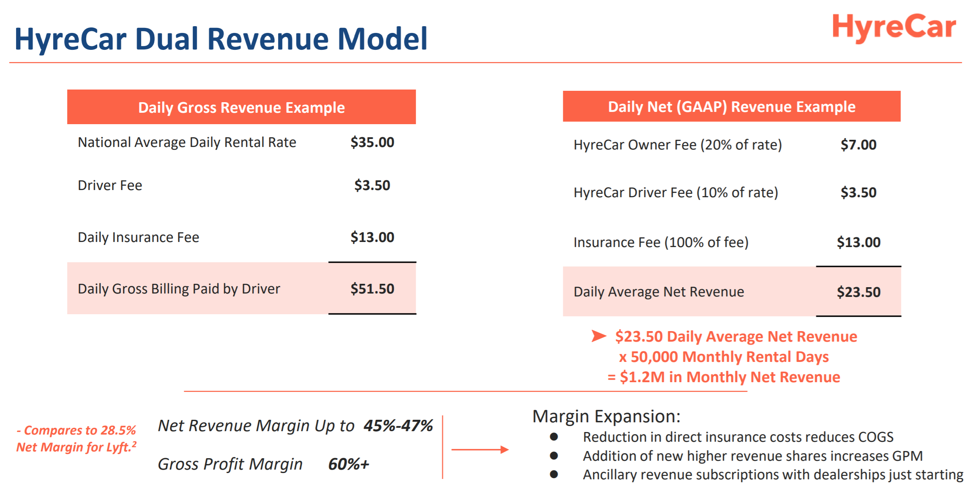Viewport: 980px width, 492px height.
Task: Click 'Reduction in direct insurance costs' bullet
Action: coord(738,437)
